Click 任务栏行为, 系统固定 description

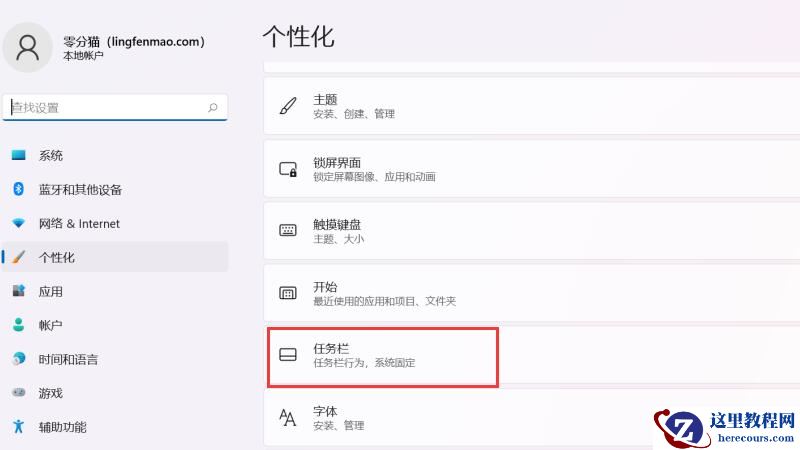pos(364,363)
